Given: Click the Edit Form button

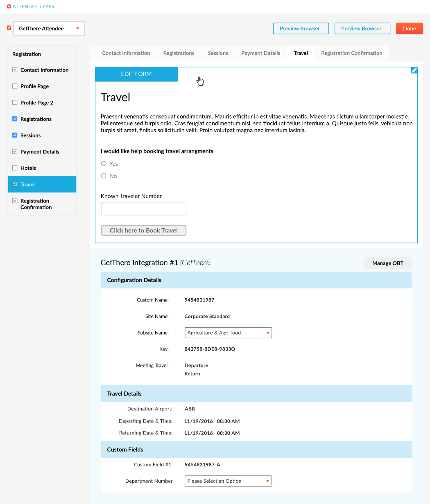Looking at the screenshot, I should pos(136,74).
